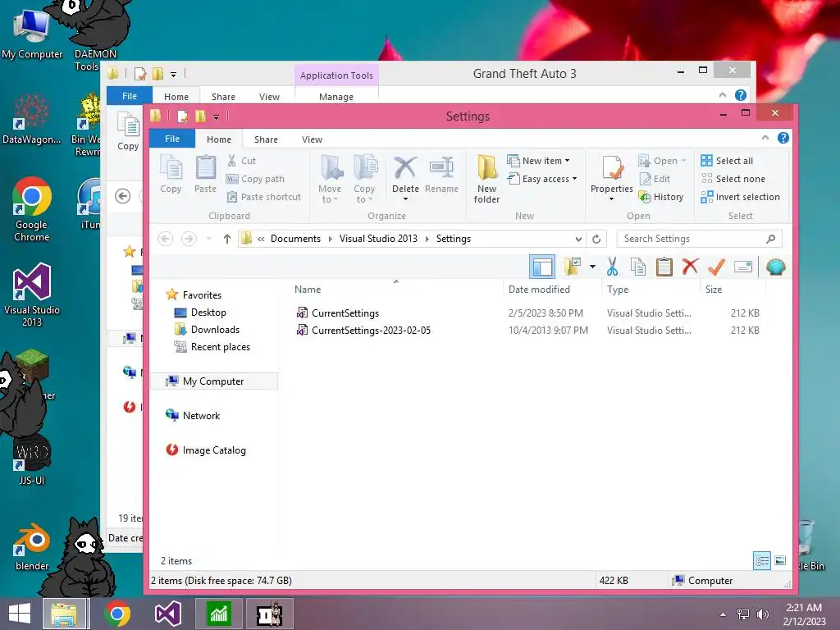Open dropdown arrow next to folder options toolbar icon

tap(592, 267)
